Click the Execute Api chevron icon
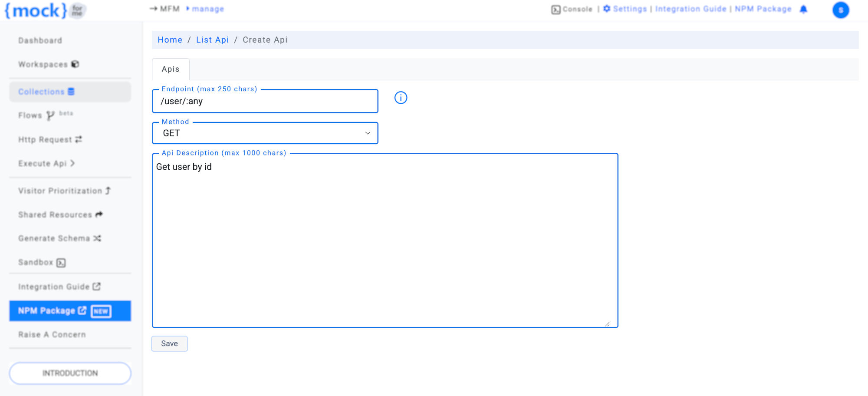 [x=72, y=163]
